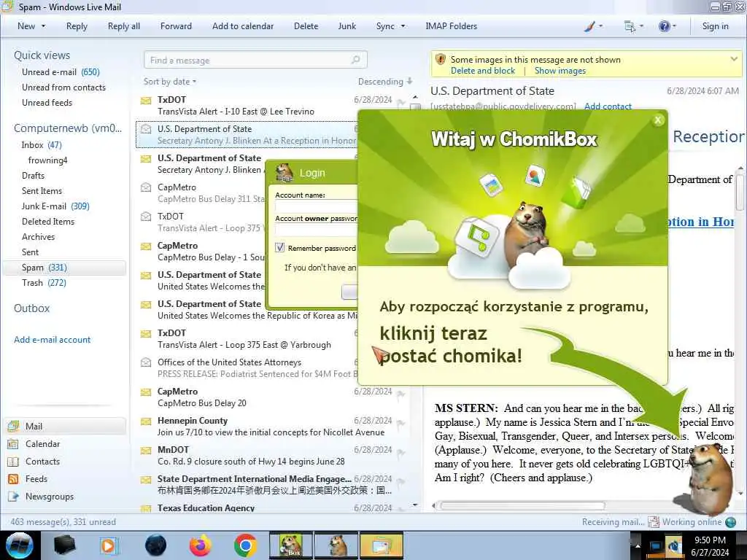Screen dimensions: 747x560
Task: Click opened envelope icon of CapMetro Bus Delay 311
Action: (x=146, y=187)
